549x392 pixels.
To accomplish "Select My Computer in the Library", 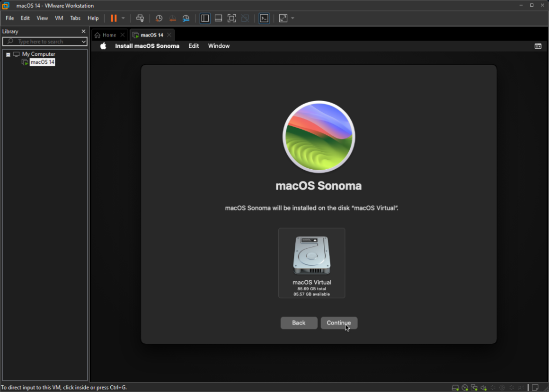I will (38, 54).
